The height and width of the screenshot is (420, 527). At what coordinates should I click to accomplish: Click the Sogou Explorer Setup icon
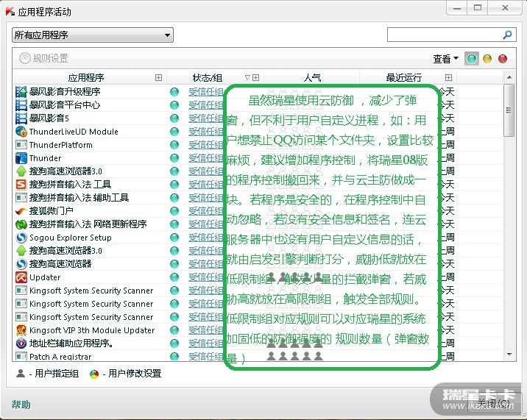21,238
